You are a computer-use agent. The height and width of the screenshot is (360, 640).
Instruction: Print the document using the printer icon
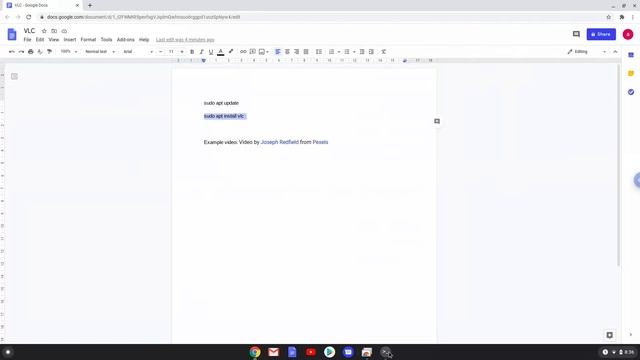click(x=31, y=52)
